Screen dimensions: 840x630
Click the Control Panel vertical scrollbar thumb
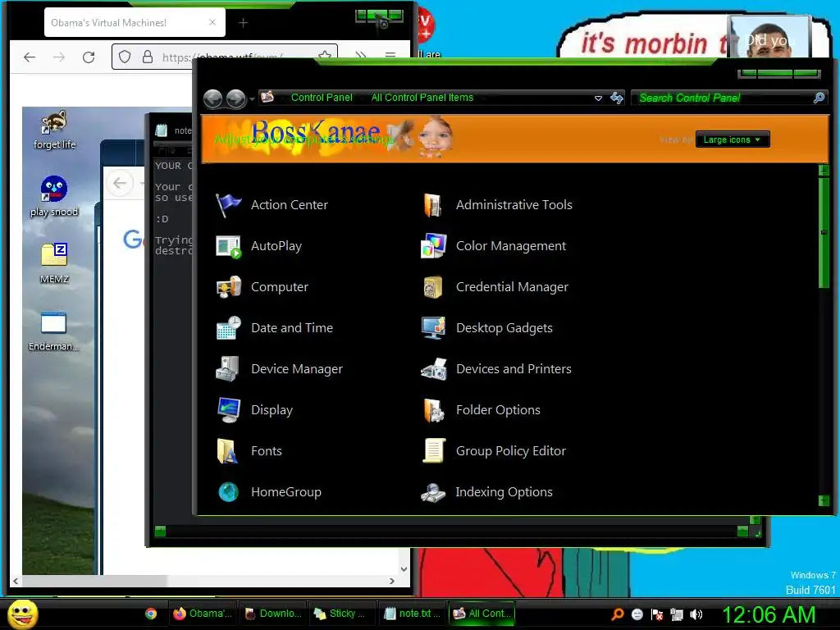[824, 232]
